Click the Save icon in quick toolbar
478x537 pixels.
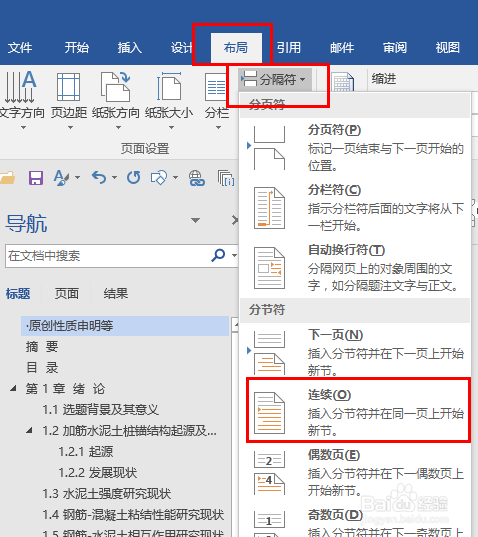click(x=36, y=178)
